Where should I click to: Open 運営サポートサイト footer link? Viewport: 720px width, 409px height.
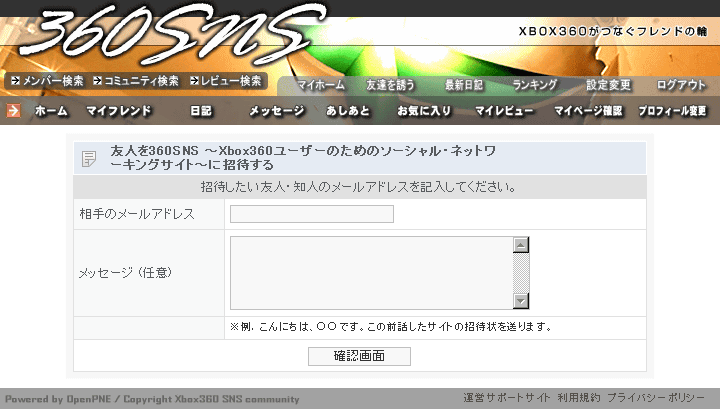507,398
